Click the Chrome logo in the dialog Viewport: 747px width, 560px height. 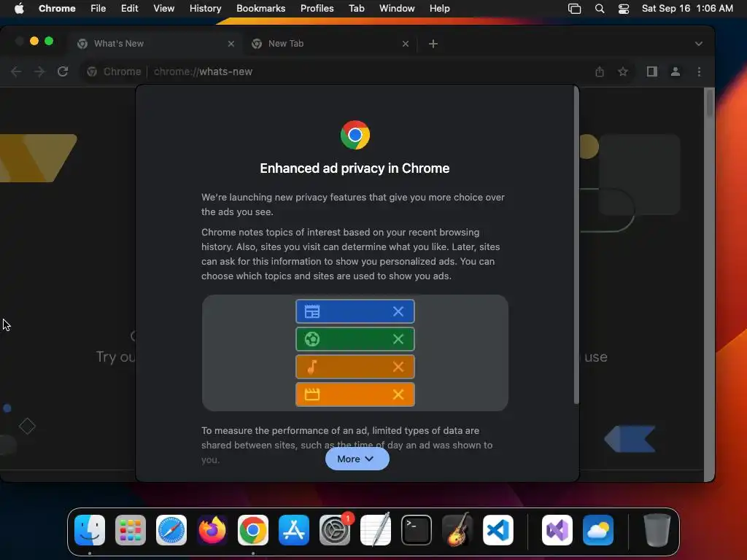tap(355, 135)
